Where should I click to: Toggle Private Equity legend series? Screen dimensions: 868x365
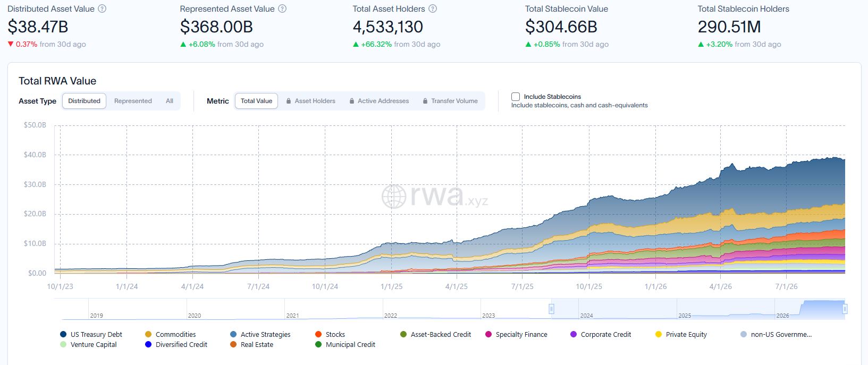click(681, 334)
